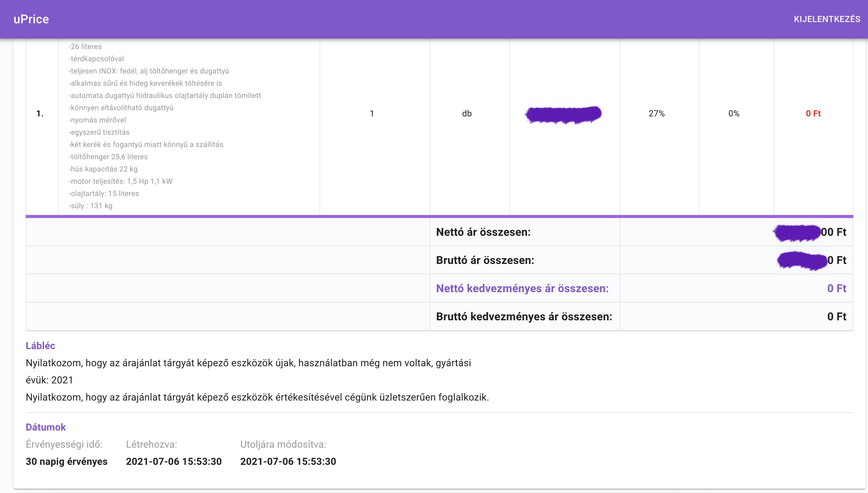868x493 pixels.
Task: Click the quantity value 1 cell
Action: (372, 113)
